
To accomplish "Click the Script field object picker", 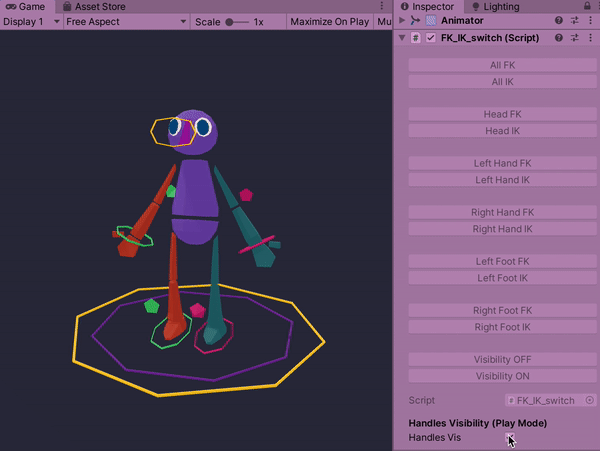I will [590, 400].
